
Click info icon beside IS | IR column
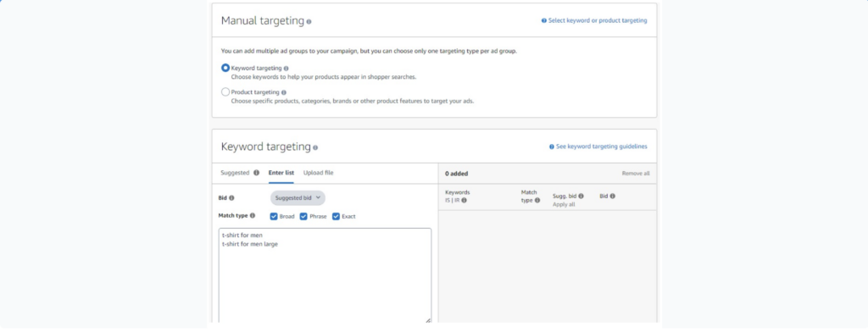point(464,201)
